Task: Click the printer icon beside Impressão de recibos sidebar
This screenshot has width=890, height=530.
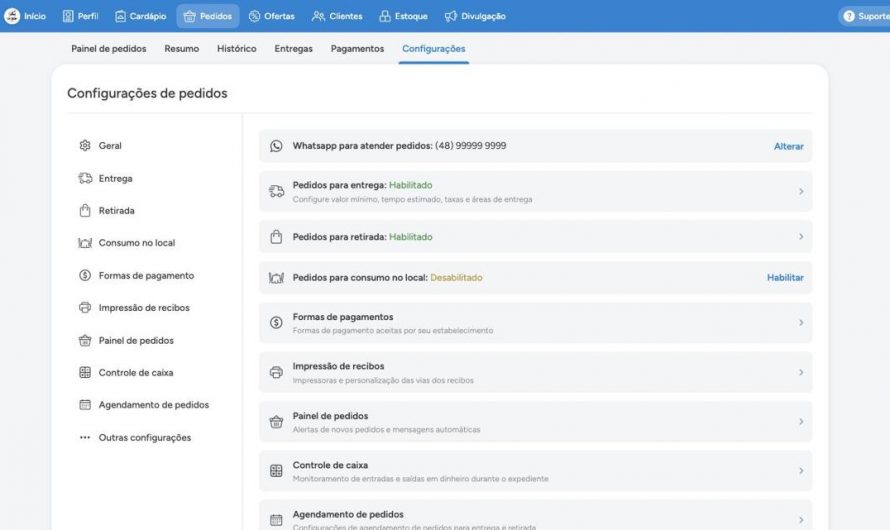Action: pyautogui.click(x=85, y=308)
